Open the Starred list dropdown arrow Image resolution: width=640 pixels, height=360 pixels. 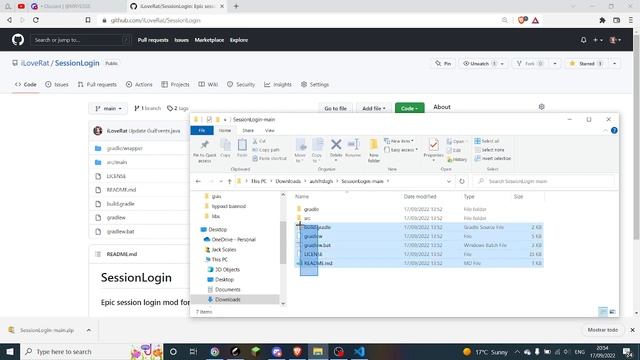(614, 64)
